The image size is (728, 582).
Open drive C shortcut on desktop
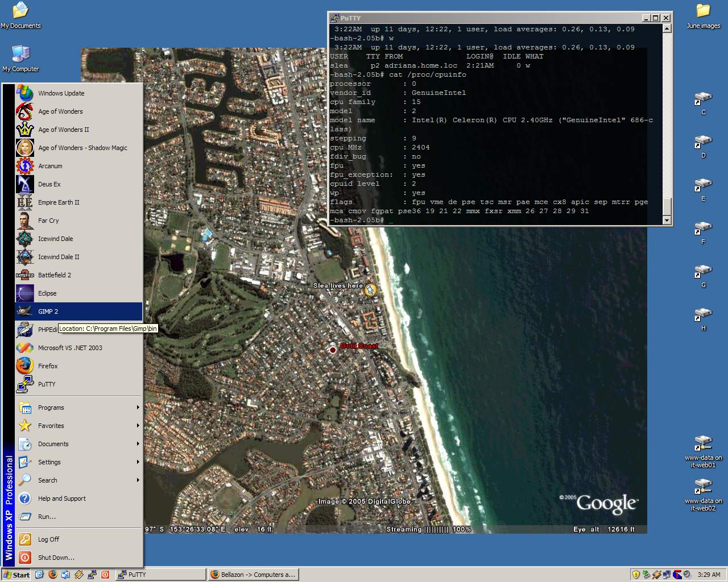703,99
